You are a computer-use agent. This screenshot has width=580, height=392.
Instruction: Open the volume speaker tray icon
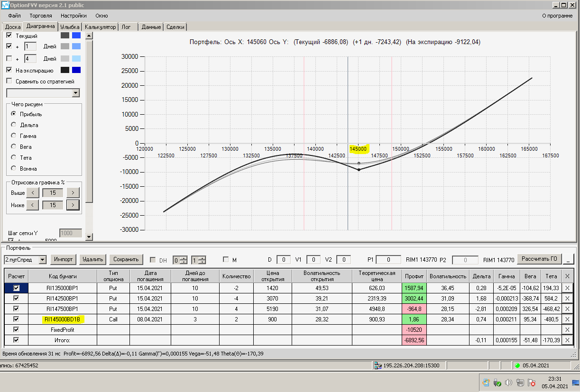click(509, 383)
